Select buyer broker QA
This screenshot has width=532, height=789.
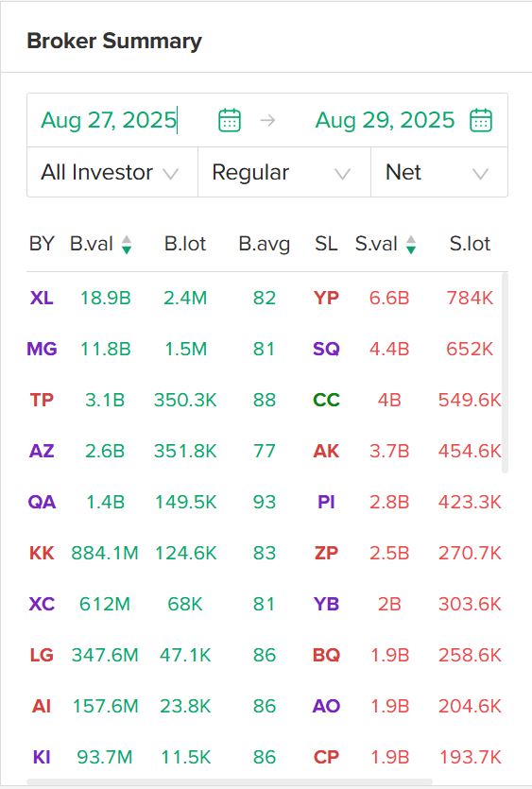[42, 502]
